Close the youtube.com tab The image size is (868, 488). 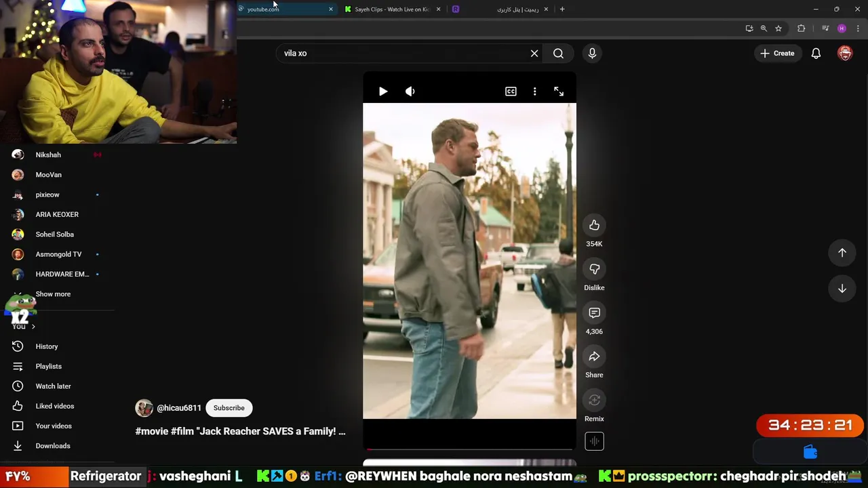pos(331,9)
